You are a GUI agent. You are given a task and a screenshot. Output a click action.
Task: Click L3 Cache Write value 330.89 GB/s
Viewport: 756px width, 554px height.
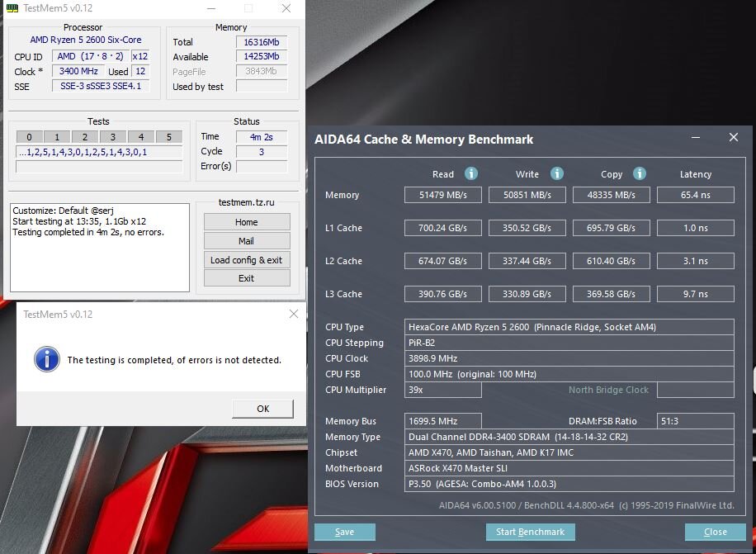(x=527, y=294)
